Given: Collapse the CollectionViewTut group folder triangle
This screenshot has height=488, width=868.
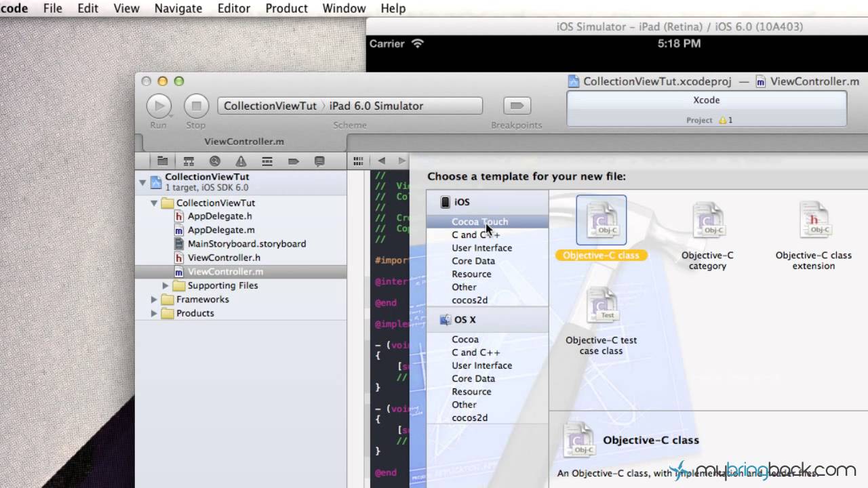Looking at the screenshot, I should click(154, 203).
